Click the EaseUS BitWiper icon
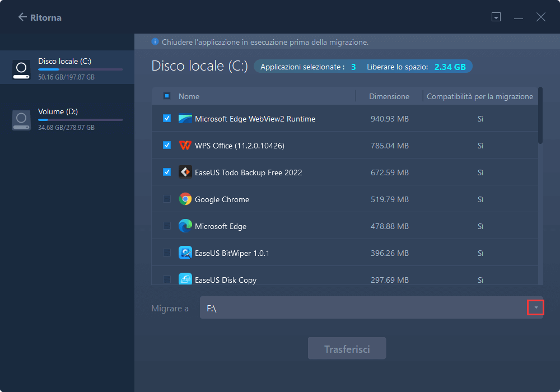Viewport: 560px width, 392px height. coord(185,253)
